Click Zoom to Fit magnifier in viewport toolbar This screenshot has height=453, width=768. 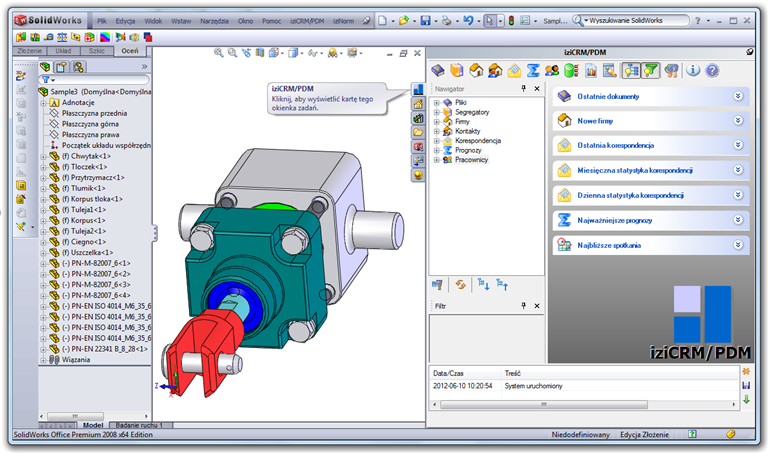tap(218, 53)
